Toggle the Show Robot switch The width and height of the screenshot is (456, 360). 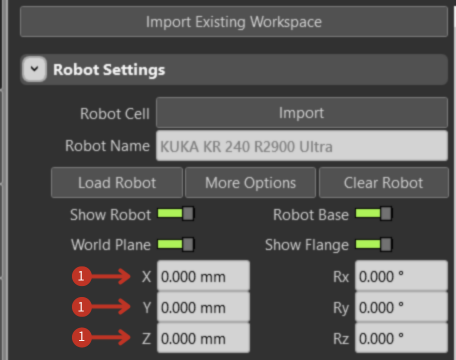point(176,214)
